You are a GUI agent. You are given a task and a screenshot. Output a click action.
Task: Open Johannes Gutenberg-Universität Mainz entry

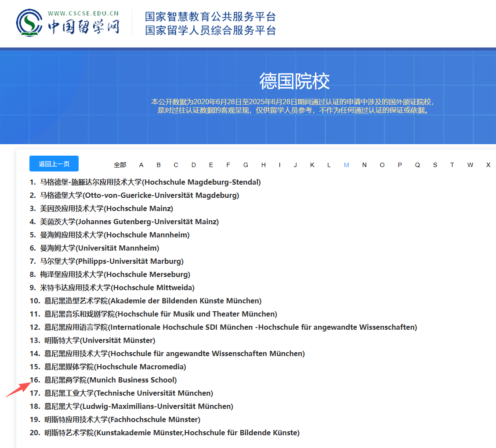(129, 222)
